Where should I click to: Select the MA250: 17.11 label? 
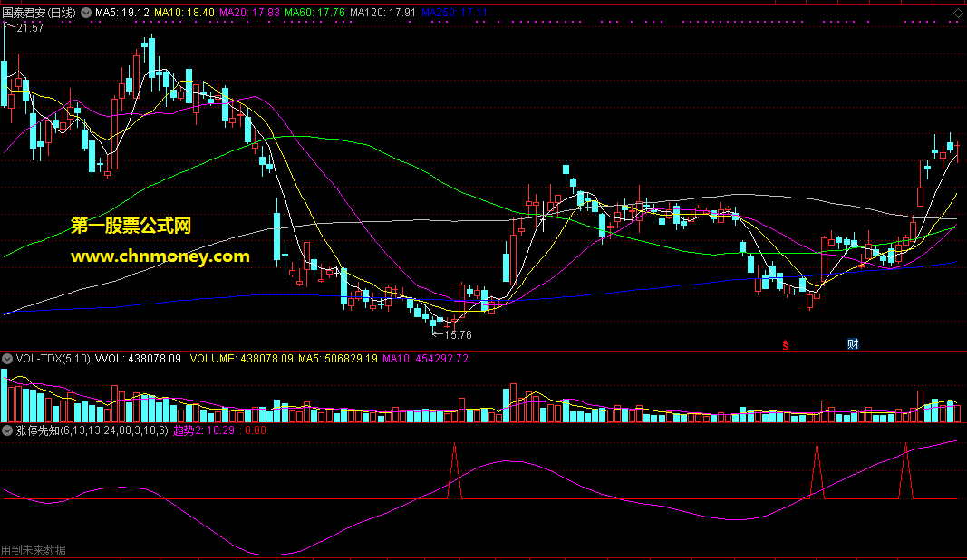pyautogui.click(x=455, y=13)
